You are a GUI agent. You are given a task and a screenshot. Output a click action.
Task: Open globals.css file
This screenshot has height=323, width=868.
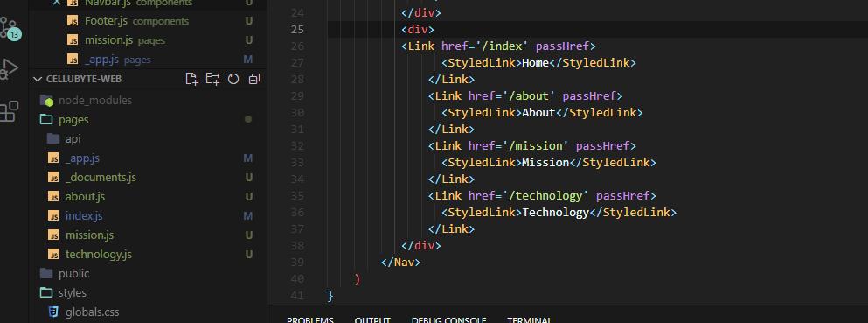92,312
